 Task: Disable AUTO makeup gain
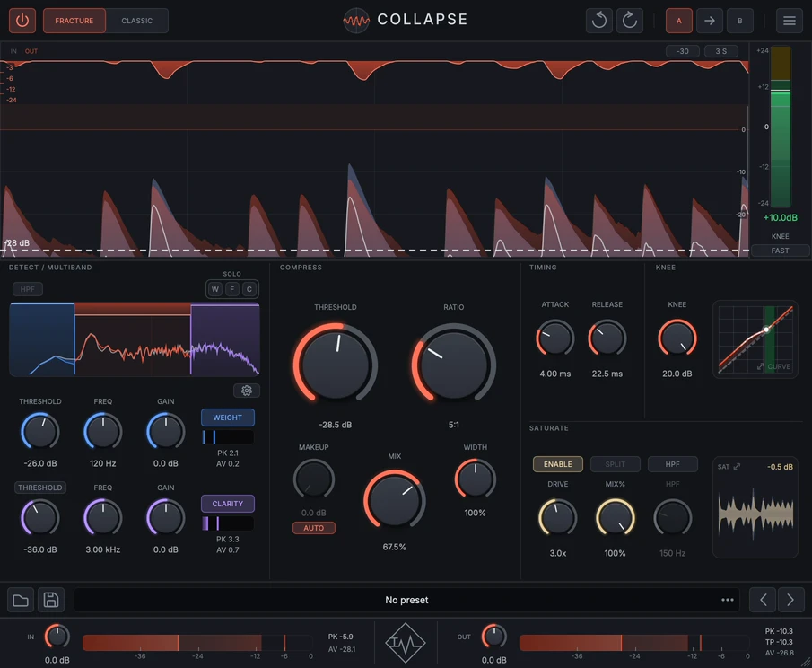(x=314, y=528)
